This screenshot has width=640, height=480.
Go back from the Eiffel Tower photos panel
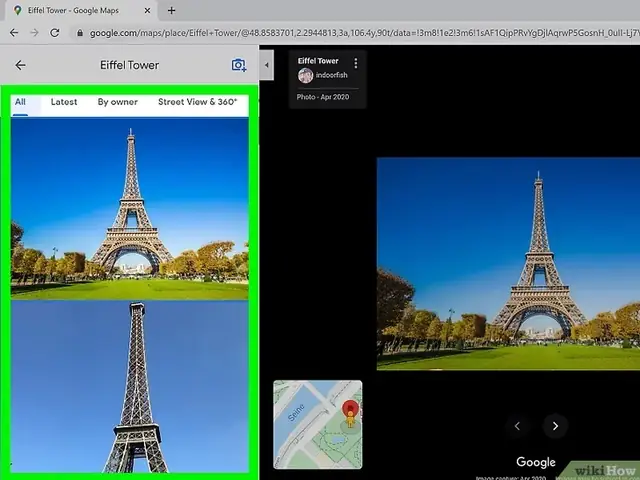[x=20, y=65]
